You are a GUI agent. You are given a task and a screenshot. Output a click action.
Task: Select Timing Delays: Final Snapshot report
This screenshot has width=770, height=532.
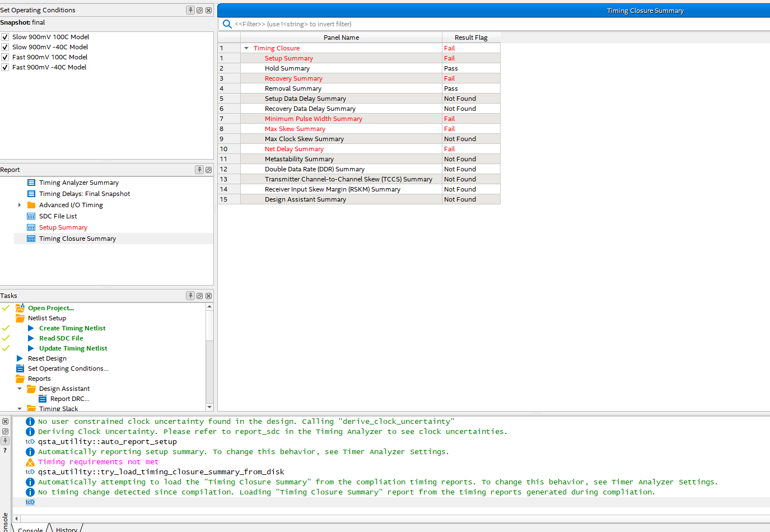click(x=85, y=194)
